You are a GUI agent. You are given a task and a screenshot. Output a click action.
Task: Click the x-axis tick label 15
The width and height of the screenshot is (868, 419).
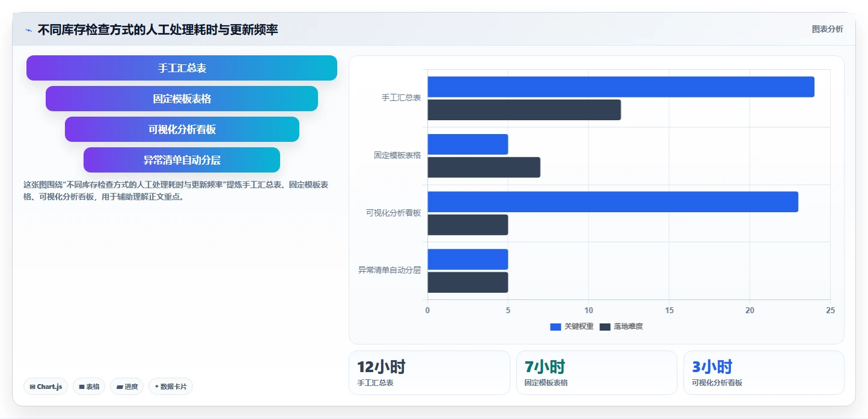pos(669,310)
